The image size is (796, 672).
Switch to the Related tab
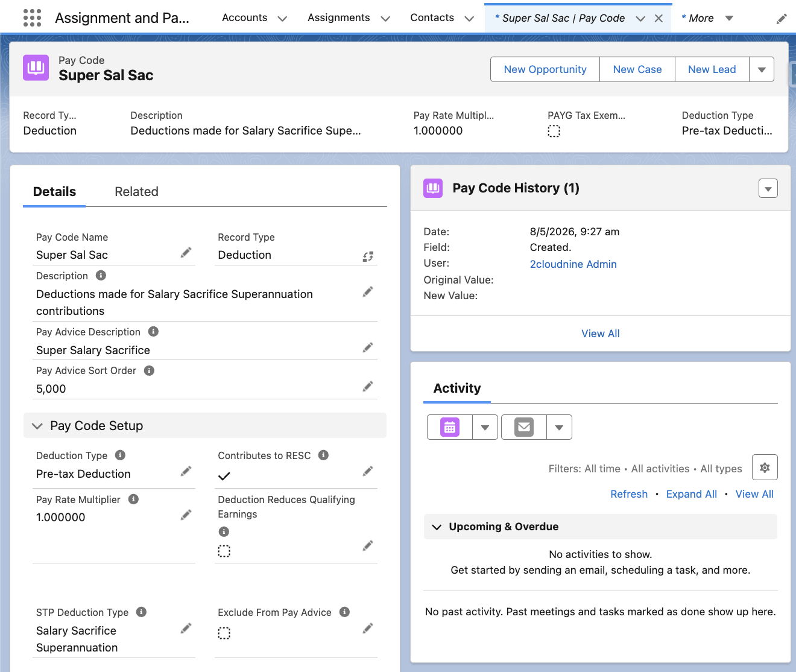[136, 192]
